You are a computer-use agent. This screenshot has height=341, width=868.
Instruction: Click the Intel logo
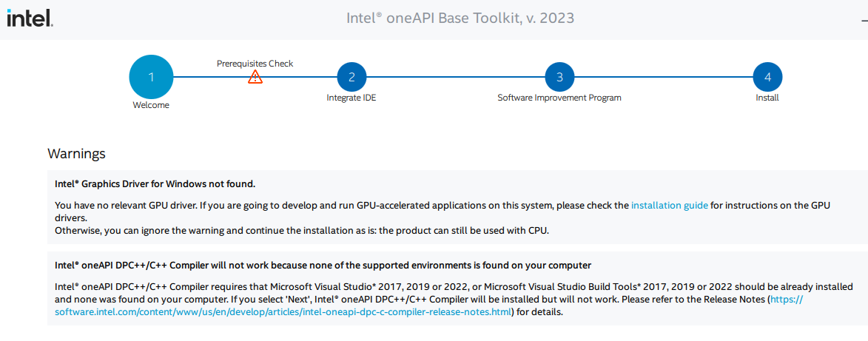click(30, 18)
